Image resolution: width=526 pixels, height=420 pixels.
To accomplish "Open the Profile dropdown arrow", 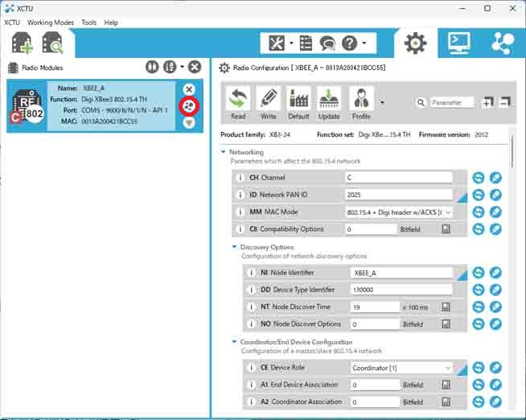I will coord(382,102).
